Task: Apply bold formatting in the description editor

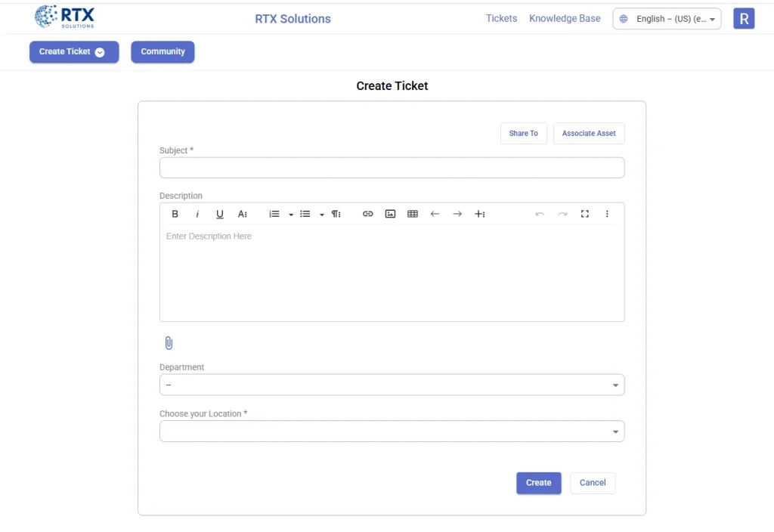Action: [175, 214]
